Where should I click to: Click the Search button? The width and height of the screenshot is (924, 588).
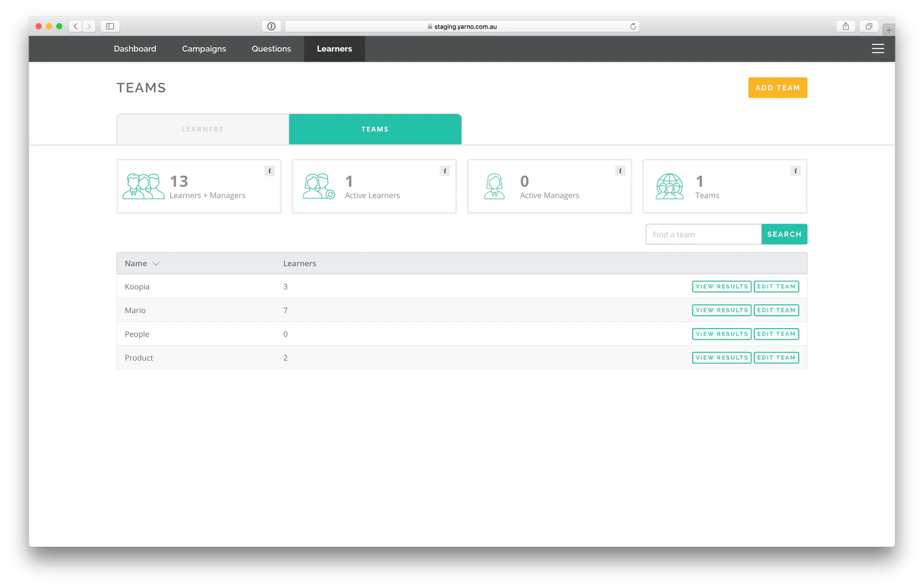[x=784, y=234]
